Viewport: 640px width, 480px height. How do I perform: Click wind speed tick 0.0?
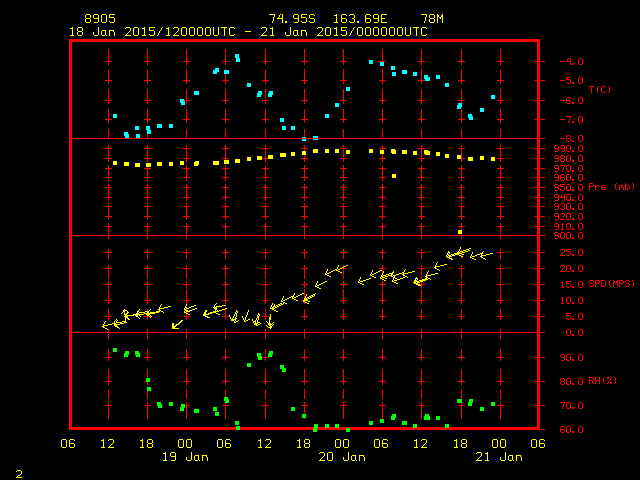coord(574,333)
